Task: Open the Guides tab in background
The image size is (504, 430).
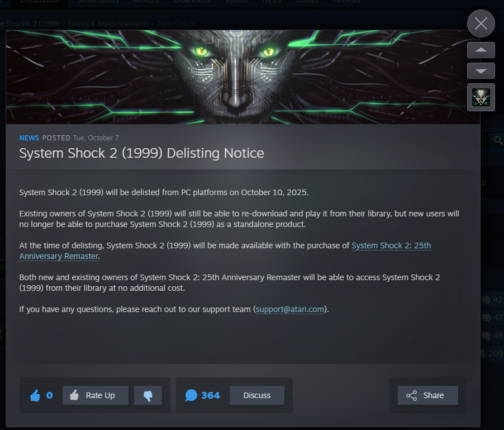Action: [x=307, y=2]
